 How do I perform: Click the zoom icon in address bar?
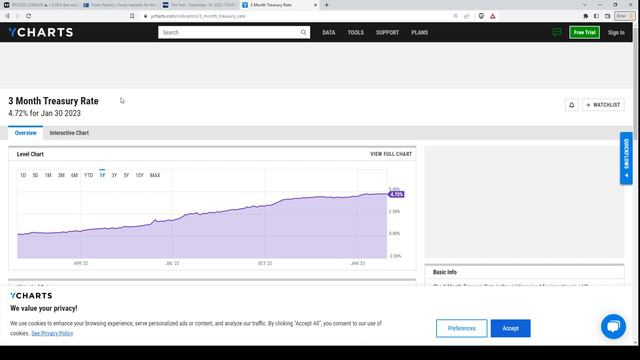pos(456,16)
